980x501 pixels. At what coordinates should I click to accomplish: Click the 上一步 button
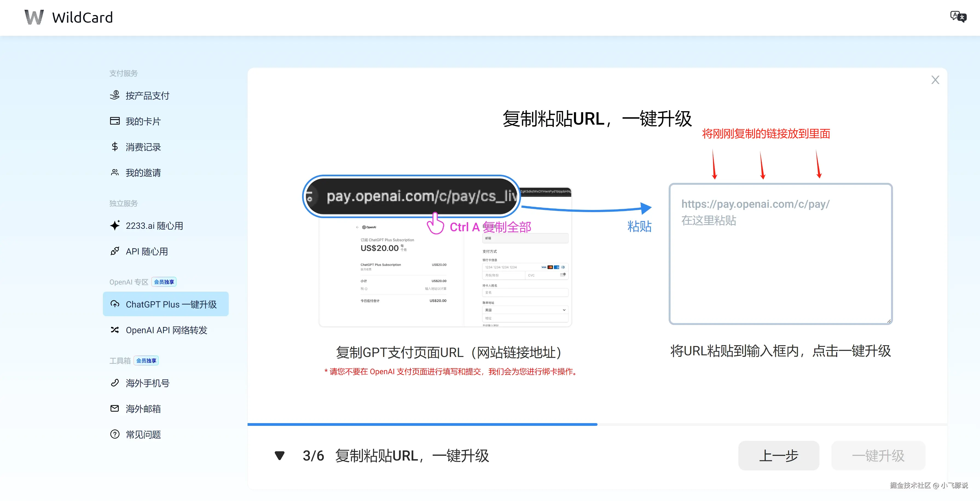(x=778, y=455)
